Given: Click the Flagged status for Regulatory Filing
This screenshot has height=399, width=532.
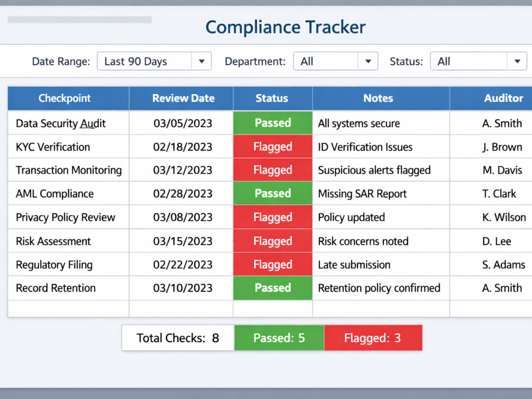Looking at the screenshot, I should click(x=273, y=264).
